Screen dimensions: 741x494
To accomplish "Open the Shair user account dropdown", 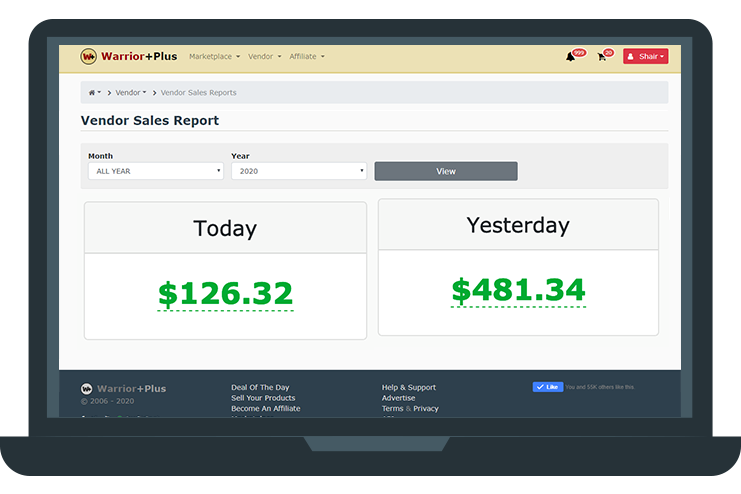I will [x=645, y=56].
